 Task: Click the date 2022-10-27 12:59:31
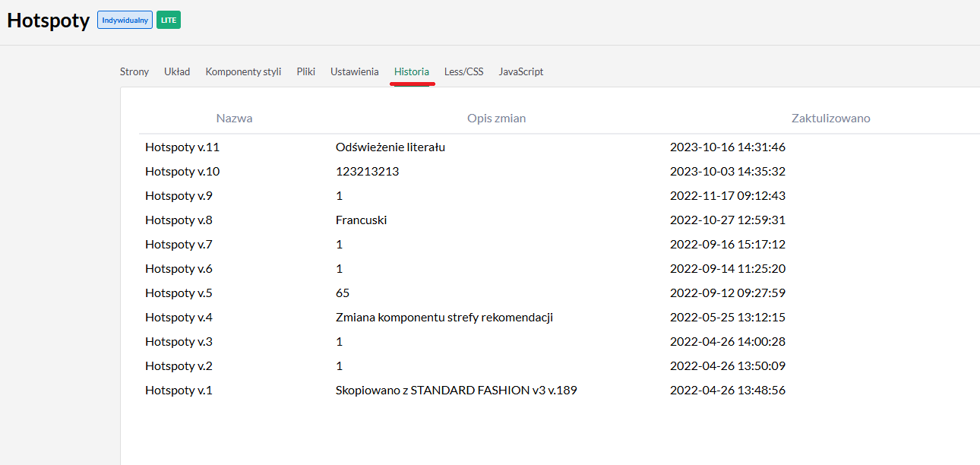click(x=728, y=220)
